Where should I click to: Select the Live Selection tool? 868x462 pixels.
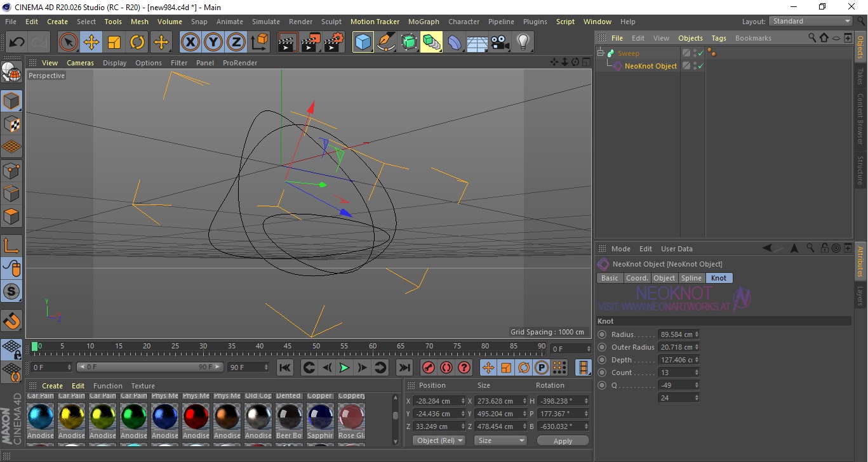coord(69,43)
